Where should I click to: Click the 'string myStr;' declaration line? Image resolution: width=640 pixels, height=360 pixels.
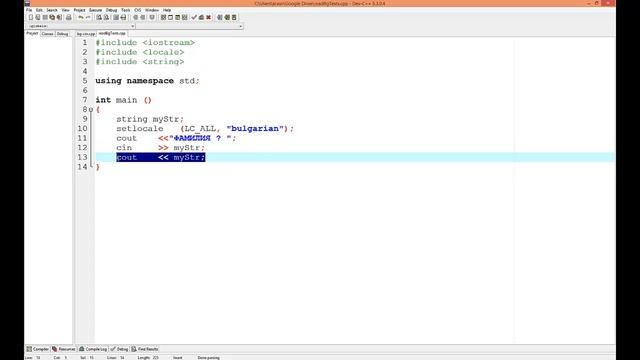[x=150, y=119]
